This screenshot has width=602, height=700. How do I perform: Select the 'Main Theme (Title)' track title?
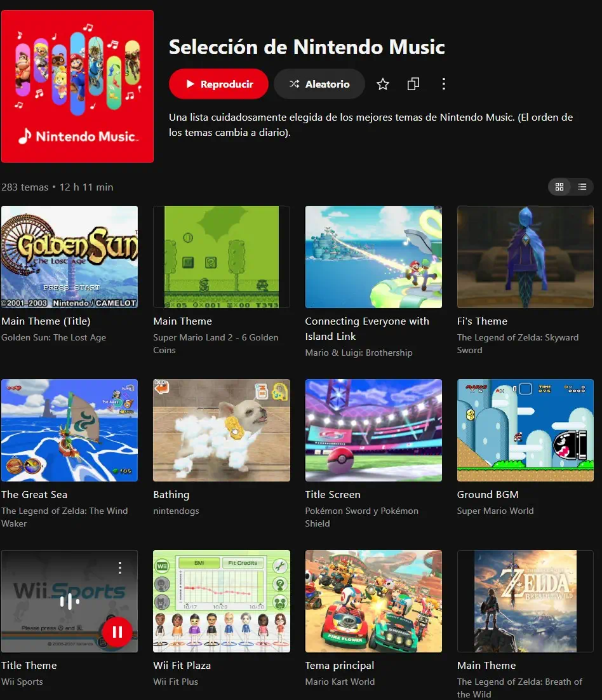(x=46, y=321)
